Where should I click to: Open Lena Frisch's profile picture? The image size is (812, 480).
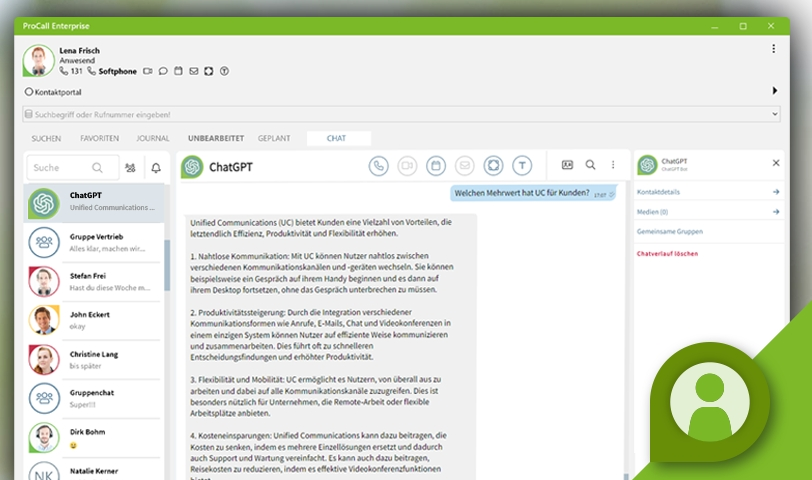point(39,60)
